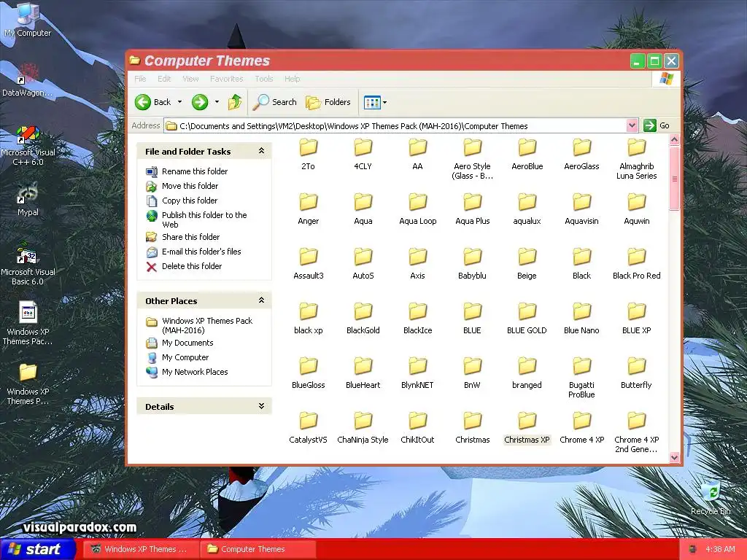747x560 pixels.
Task: Select the BlueHeart folder
Action: point(363,373)
